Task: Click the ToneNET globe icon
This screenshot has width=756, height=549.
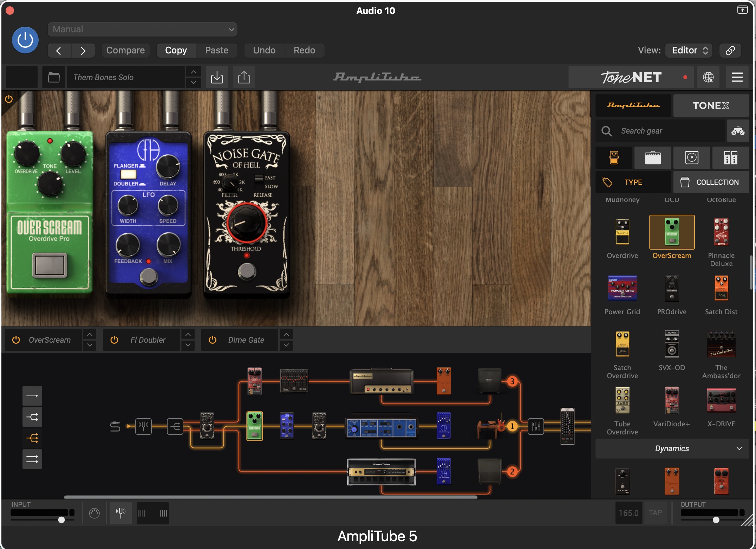Action: [708, 77]
